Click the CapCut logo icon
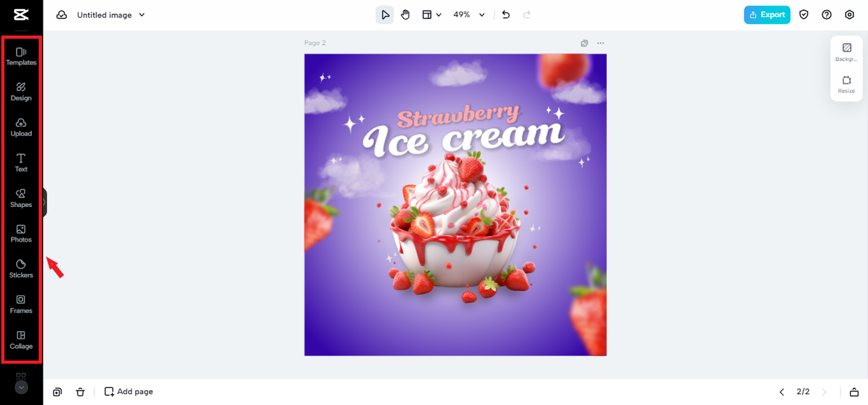Image resolution: width=868 pixels, height=405 pixels. tap(21, 15)
